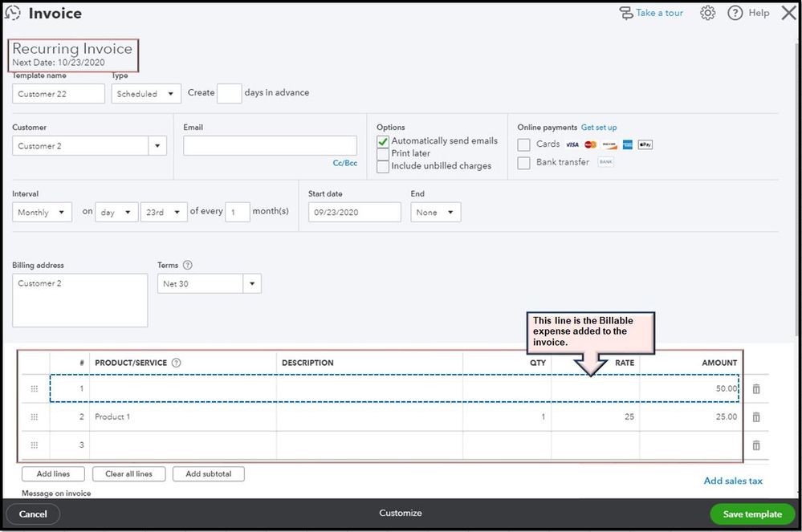Click the vertical scrollbar on right
This screenshot has width=802, height=532.
[x=798, y=189]
